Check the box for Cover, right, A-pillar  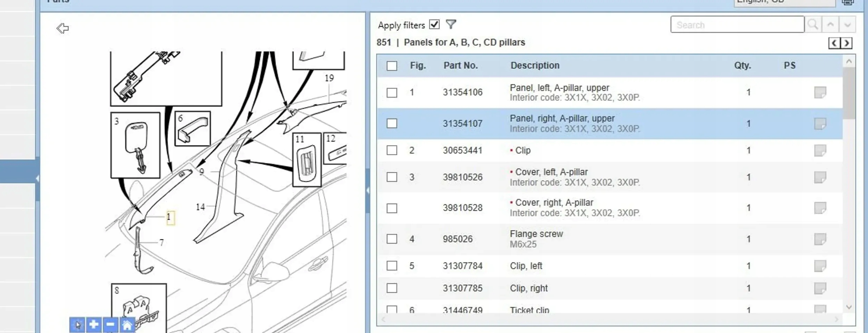(392, 208)
